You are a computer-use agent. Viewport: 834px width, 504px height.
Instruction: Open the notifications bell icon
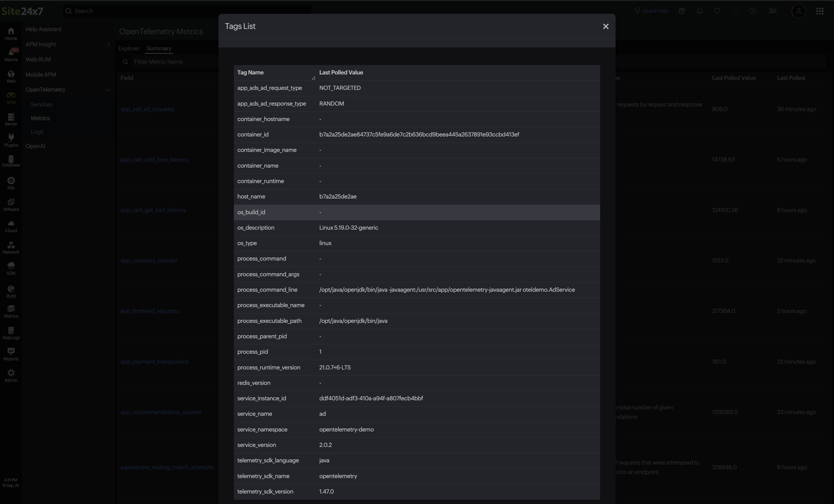pos(699,11)
